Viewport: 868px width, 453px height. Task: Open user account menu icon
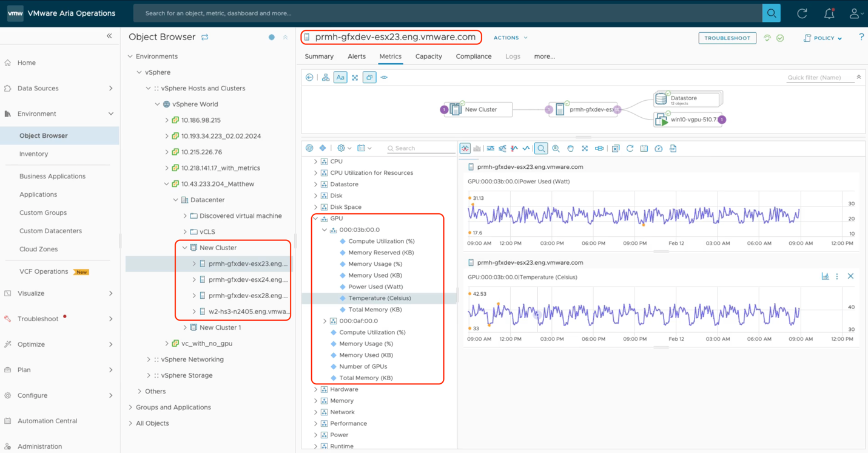click(855, 13)
